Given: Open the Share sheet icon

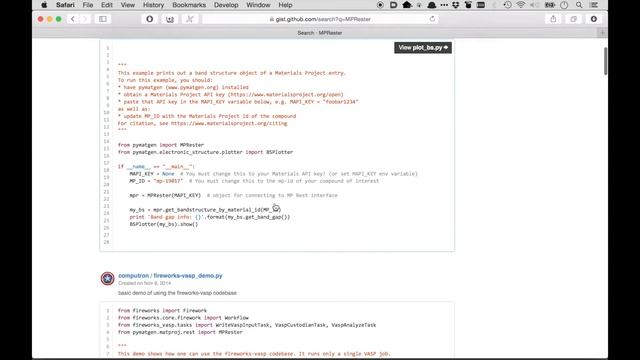Looking at the screenshot, I should 553,19.
